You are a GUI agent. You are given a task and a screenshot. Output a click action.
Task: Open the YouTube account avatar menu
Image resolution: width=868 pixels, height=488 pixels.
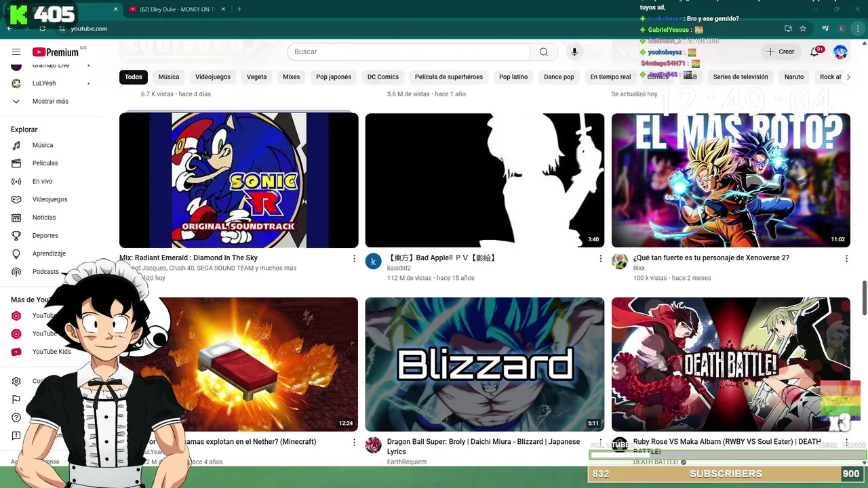click(x=840, y=52)
